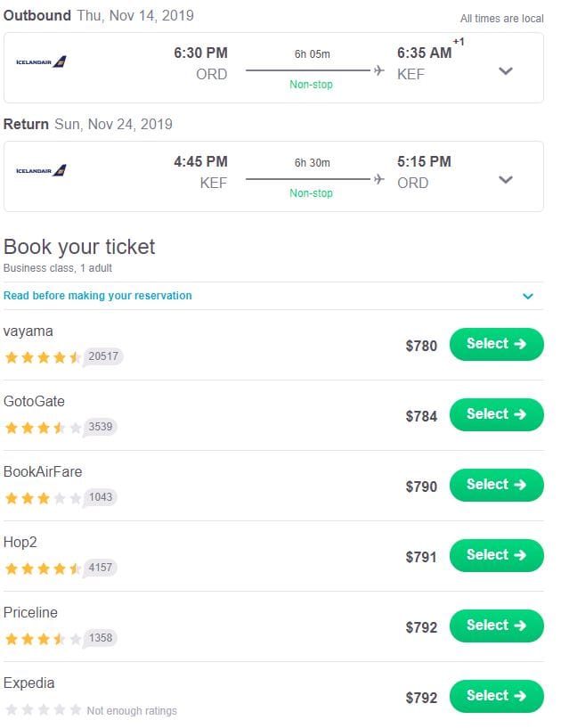Open "Read before making your reservation" link
The width and height of the screenshot is (569, 728).
[x=98, y=296]
